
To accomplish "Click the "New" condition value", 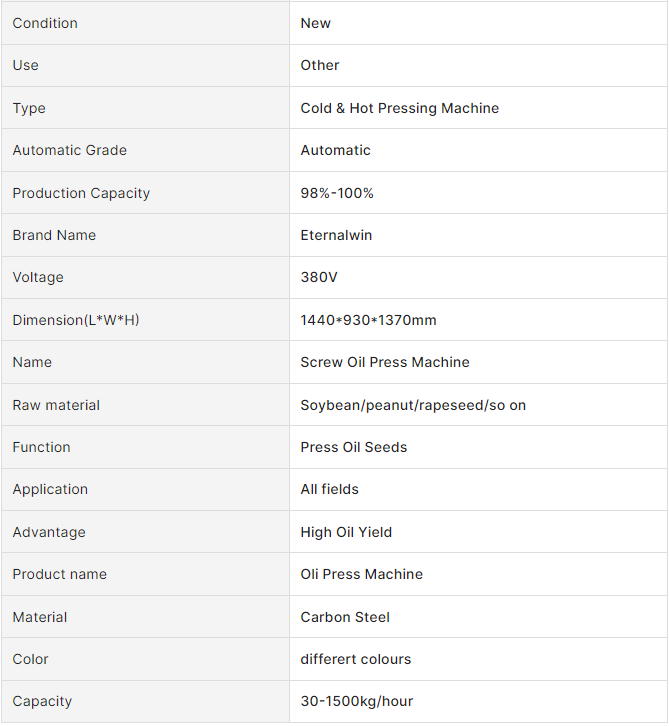I will (315, 23).
